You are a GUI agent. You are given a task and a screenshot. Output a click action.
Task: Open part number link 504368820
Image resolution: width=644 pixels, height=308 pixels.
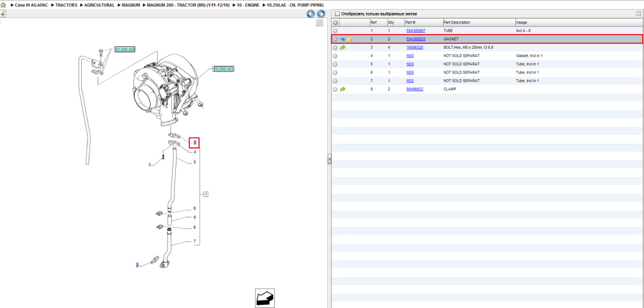pos(415,39)
